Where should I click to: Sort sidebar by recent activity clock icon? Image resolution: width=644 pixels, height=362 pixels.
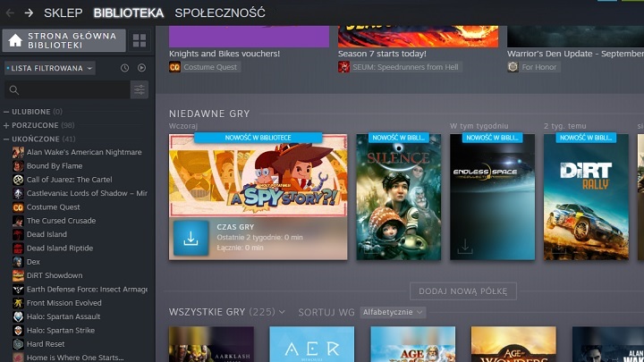coord(125,68)
